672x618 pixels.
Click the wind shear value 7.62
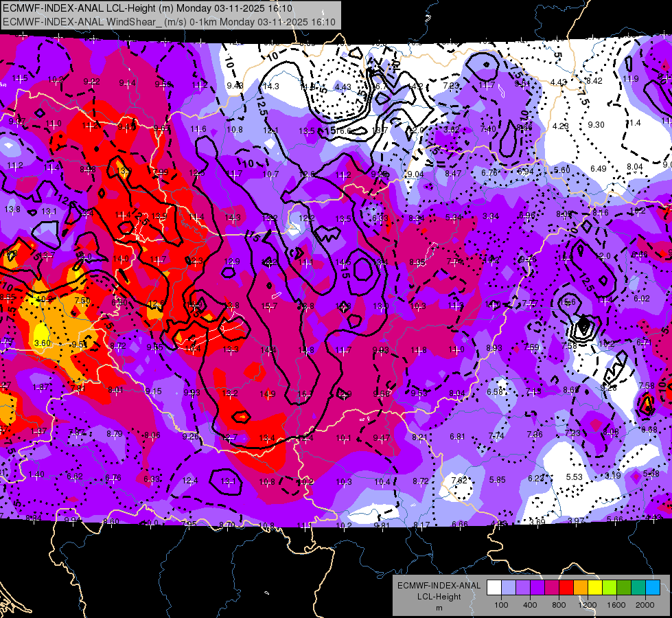pos(459,481)
